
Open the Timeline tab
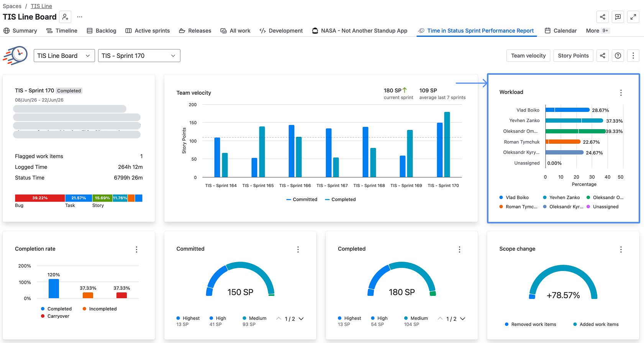62,31
